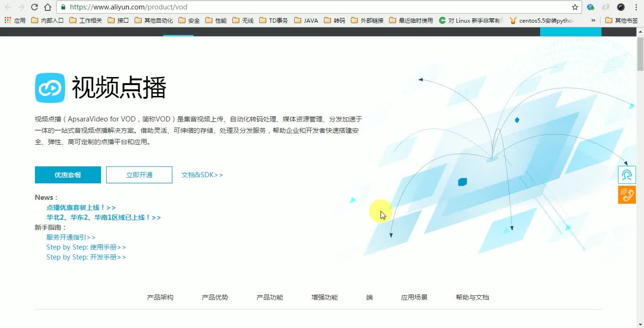The width and height of the screenshot is (644, 328).
Task: Click the orange phone contact icon
Action: (x=627, y=195)
